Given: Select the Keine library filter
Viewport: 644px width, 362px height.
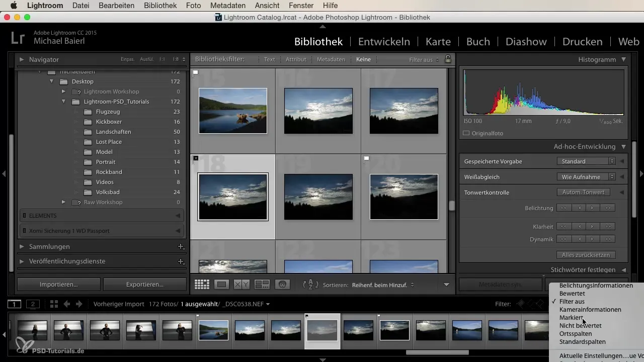Looking at the screenshot, I should tap(363, 59).
